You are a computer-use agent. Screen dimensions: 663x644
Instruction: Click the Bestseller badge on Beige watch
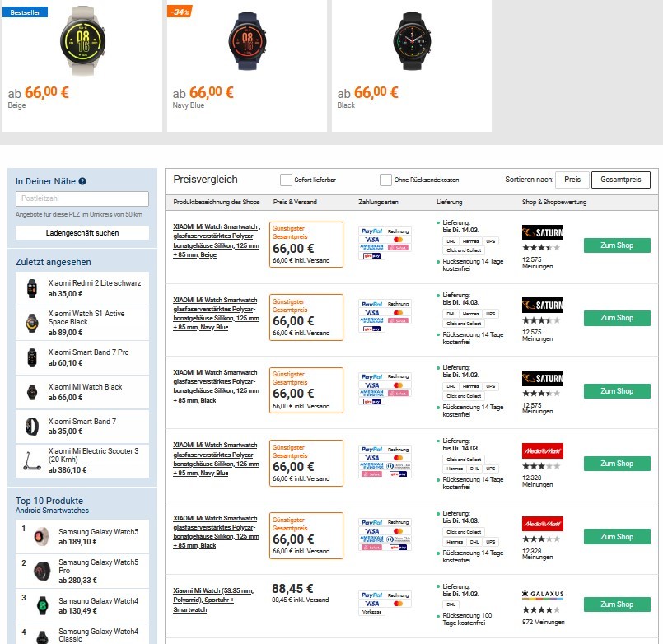coord(25,12)
